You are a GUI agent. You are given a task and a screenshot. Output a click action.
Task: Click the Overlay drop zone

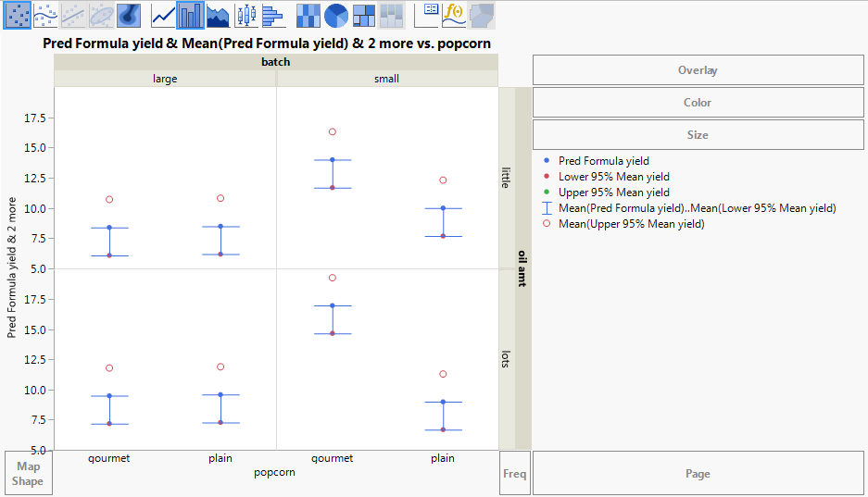pyautogui.click(x=698, y=70)
